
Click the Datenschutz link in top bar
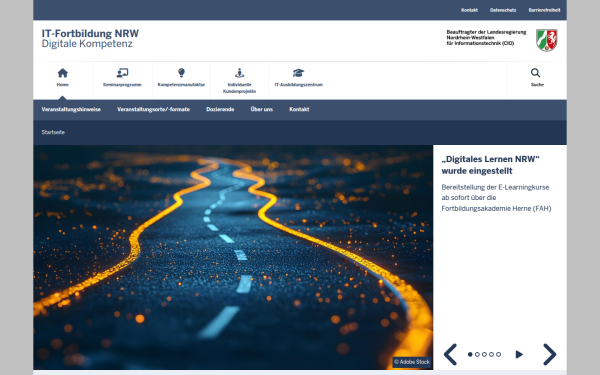[x=503, y=10]
